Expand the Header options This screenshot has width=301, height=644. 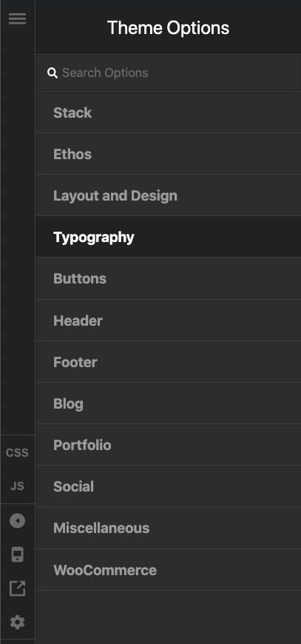[168, 320]
